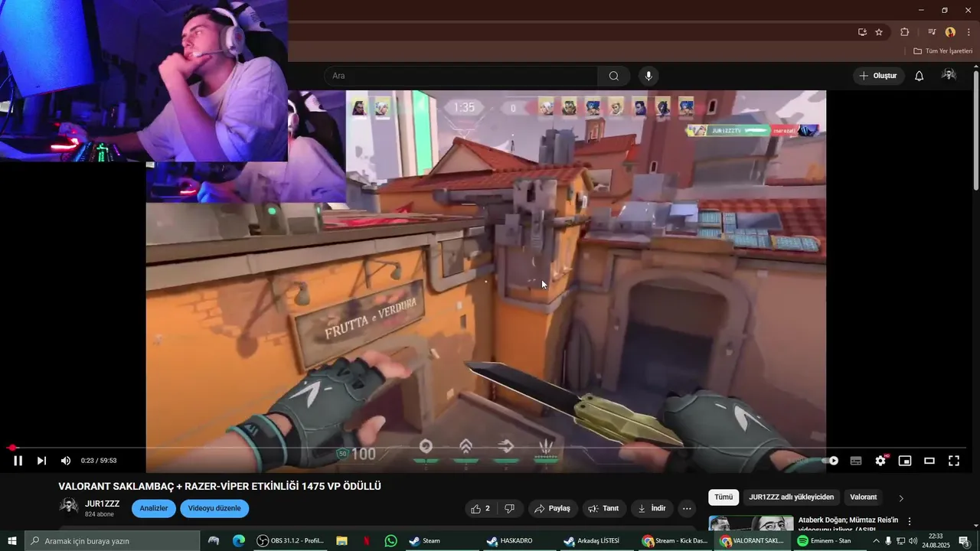Switch to the Steam taskbar window
This screenshot has height=551, width=980.
[x=443, y=541]
